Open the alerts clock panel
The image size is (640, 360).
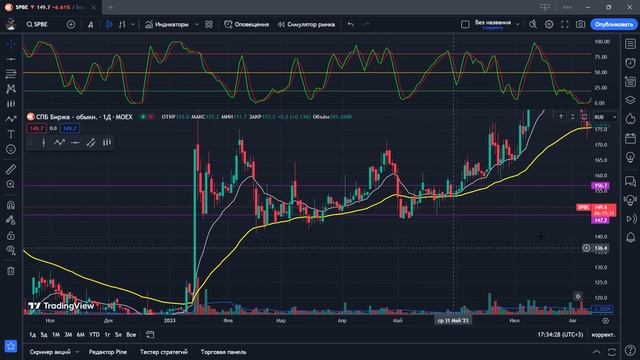pos(630,63)
